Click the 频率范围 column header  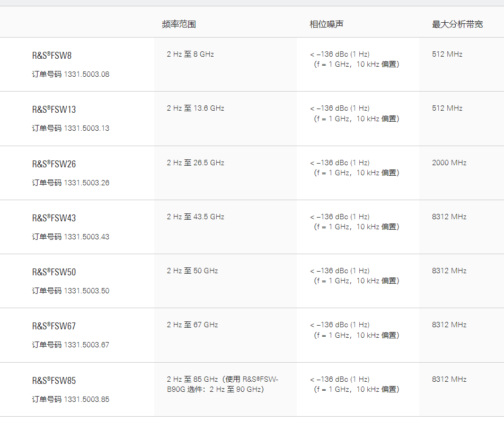[x=179, y=24]
